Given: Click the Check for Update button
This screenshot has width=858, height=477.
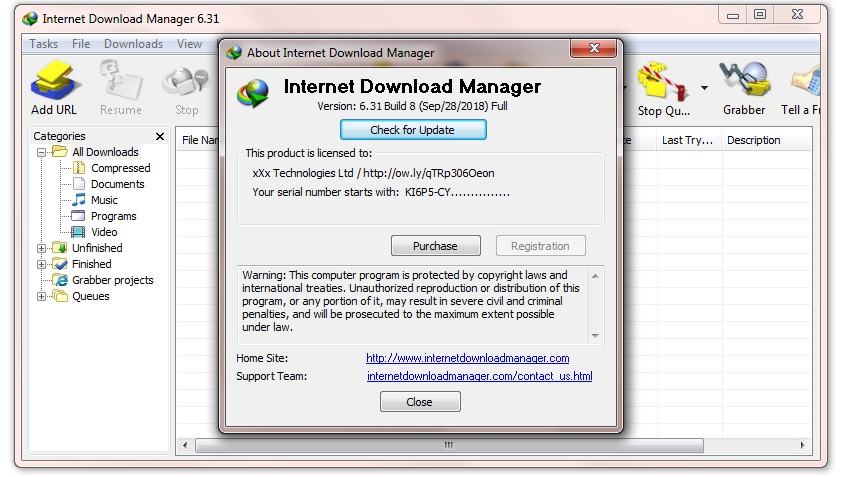Looking at the screenshot, I should point(413,130).
